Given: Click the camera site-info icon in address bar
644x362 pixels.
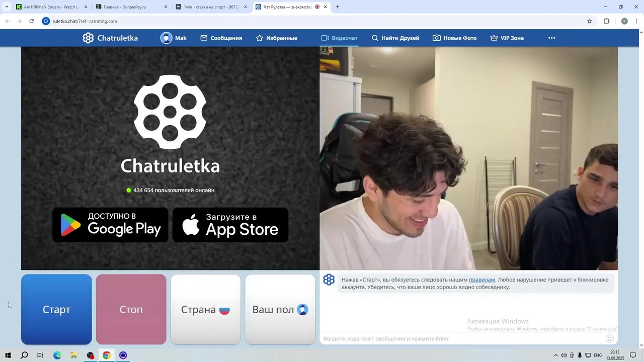Looking at the screenshot, I should pos(46,21).
